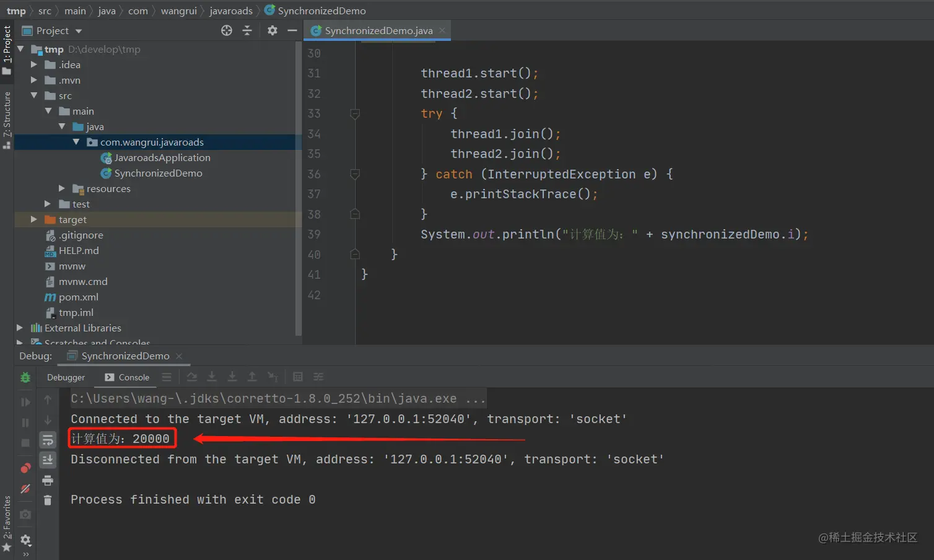Click the console Print icon
The image size is (934, 560).
point(48,480)
